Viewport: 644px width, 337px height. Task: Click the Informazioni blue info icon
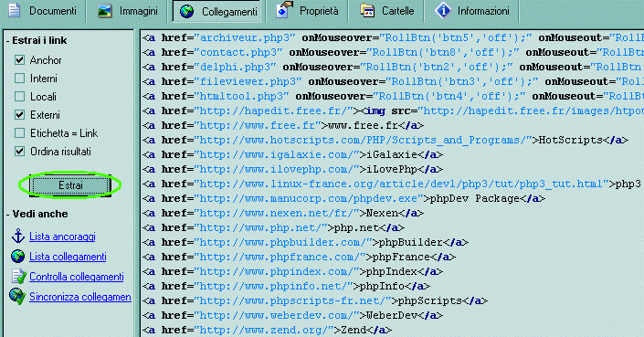tap(443, 11)
